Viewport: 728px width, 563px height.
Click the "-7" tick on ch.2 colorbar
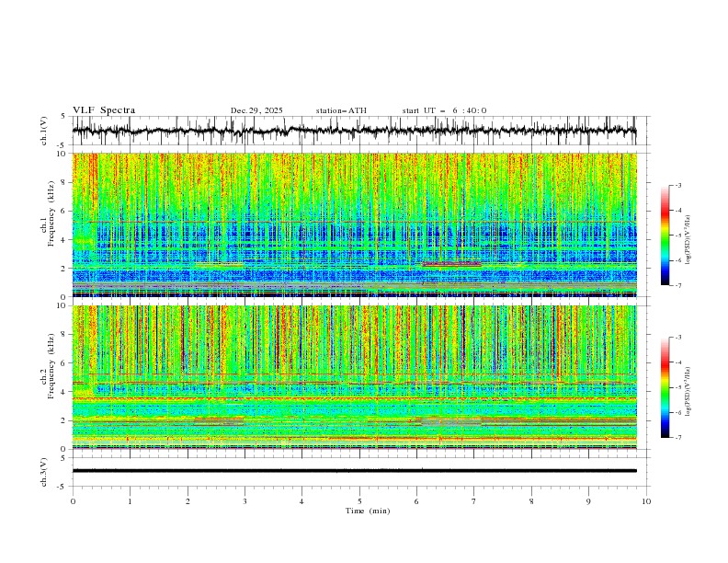tap(677, 438)
